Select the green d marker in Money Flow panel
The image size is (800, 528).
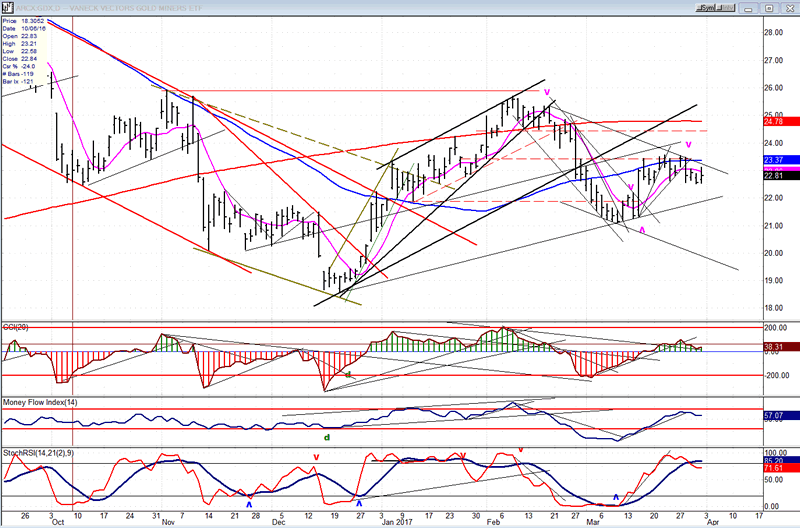tap(325, 436)
